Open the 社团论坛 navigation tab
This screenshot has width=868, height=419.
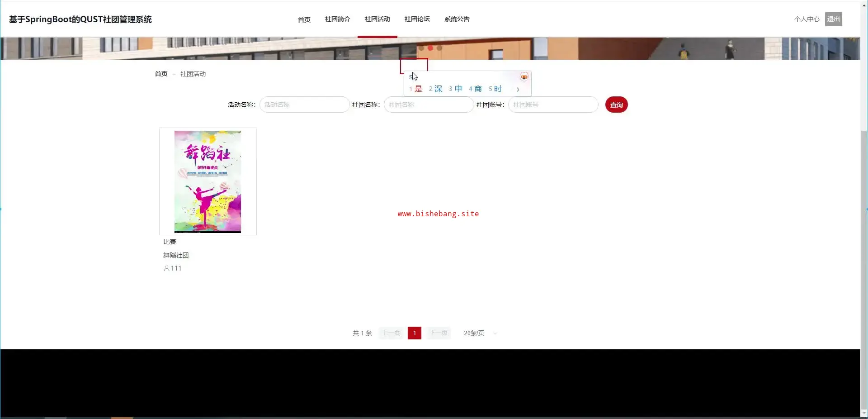click(x=417, y=19)
